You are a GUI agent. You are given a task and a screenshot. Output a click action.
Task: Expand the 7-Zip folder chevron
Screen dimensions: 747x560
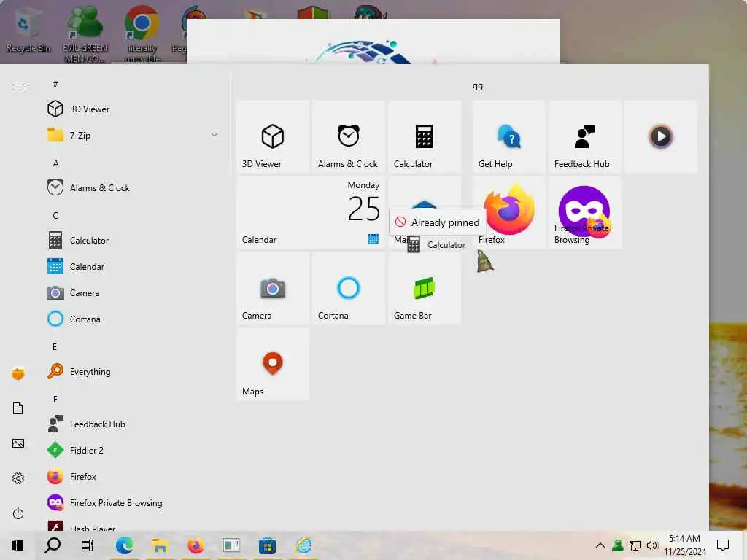point(214,135)
